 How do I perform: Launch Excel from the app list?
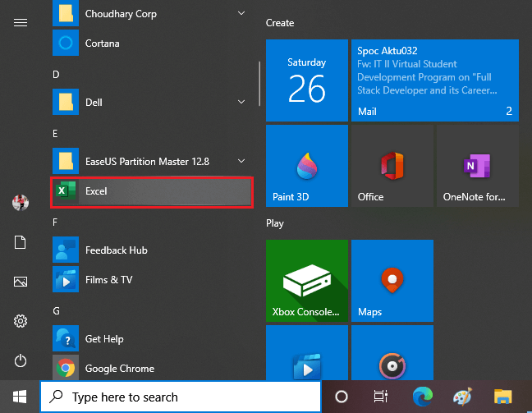(152, 192)
